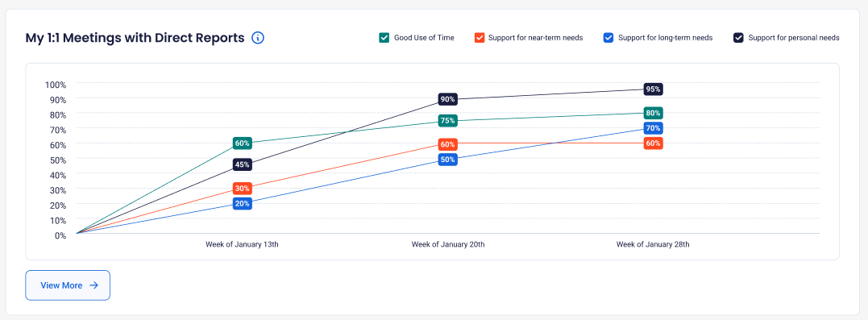Select the teal 80% data label
This screenshot has height=320, width=868.
tap(653, 113)
